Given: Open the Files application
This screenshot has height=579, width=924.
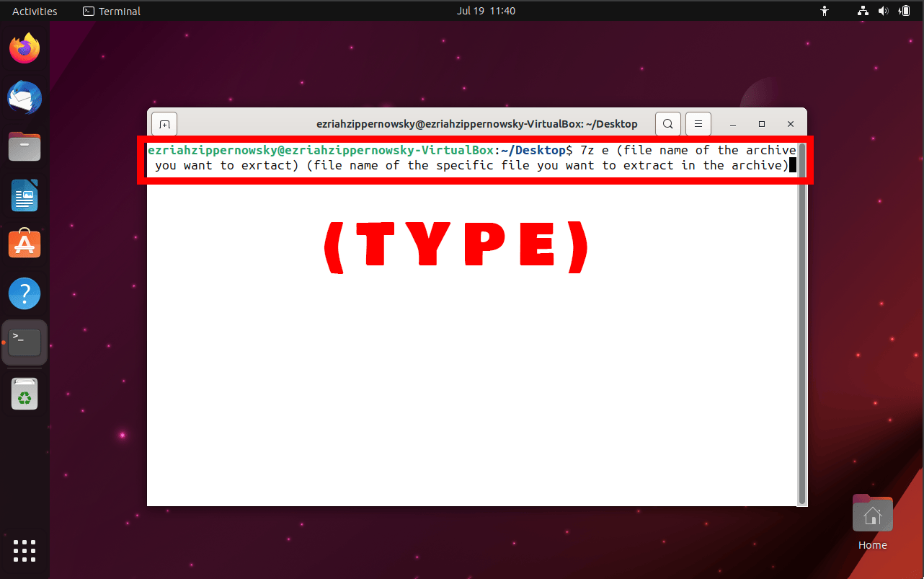Looking at the screenshot, I should pos(25,146).
